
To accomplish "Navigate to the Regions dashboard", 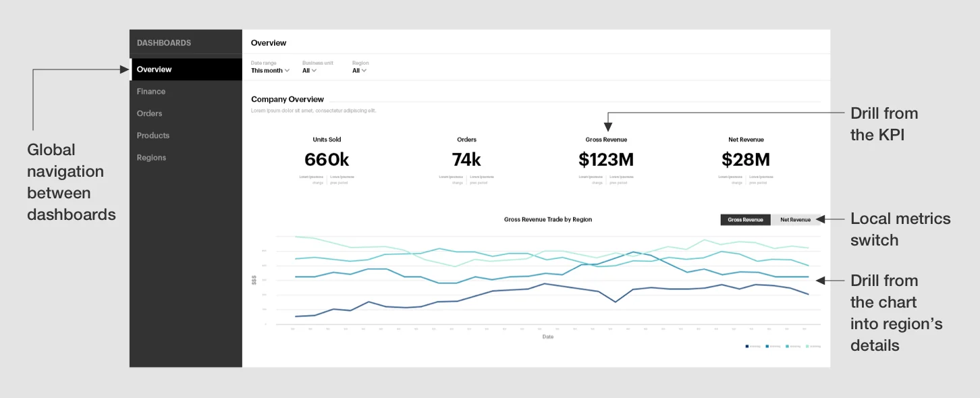I will click(186, 158).
